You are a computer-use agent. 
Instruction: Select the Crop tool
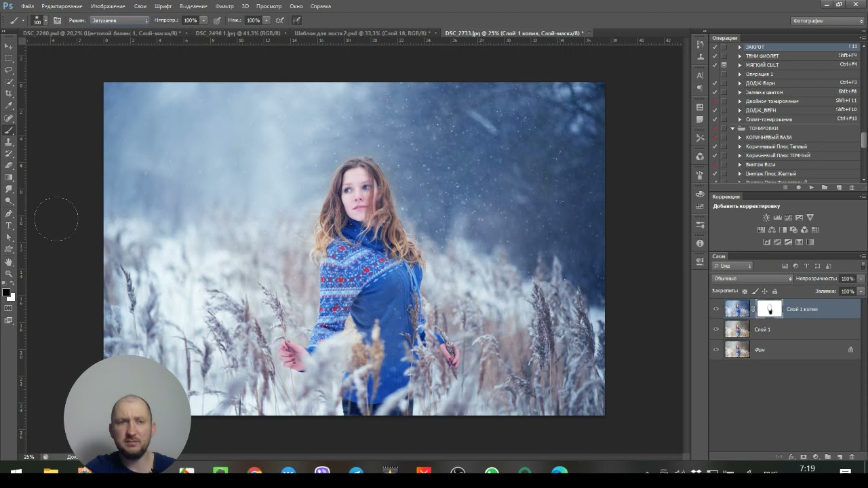(9, 94)
